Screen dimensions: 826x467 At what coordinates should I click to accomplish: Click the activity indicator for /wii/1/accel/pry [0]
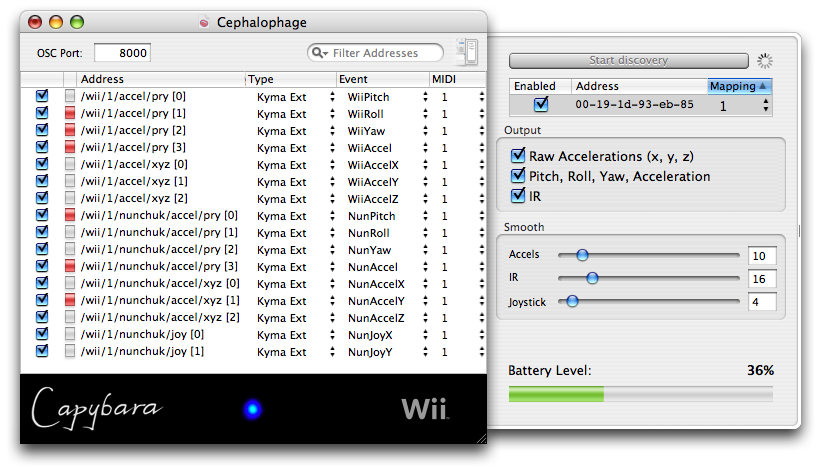(70, 96)
